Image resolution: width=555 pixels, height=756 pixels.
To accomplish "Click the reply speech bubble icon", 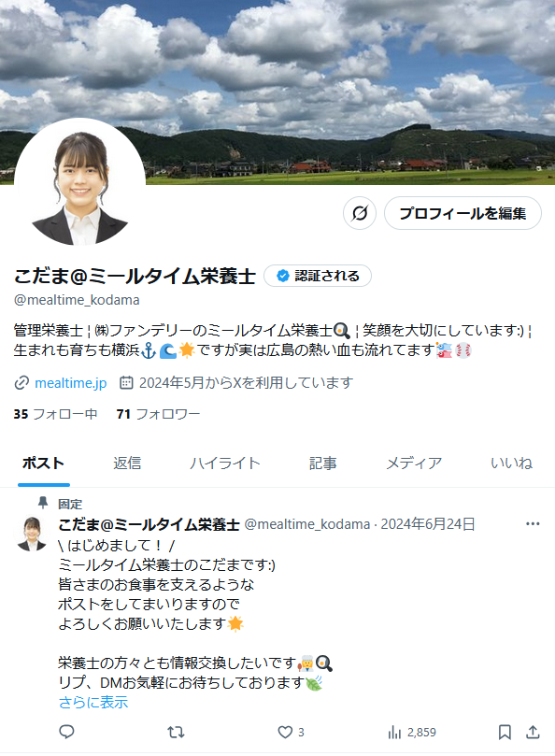I will click(x=66, y=732).
